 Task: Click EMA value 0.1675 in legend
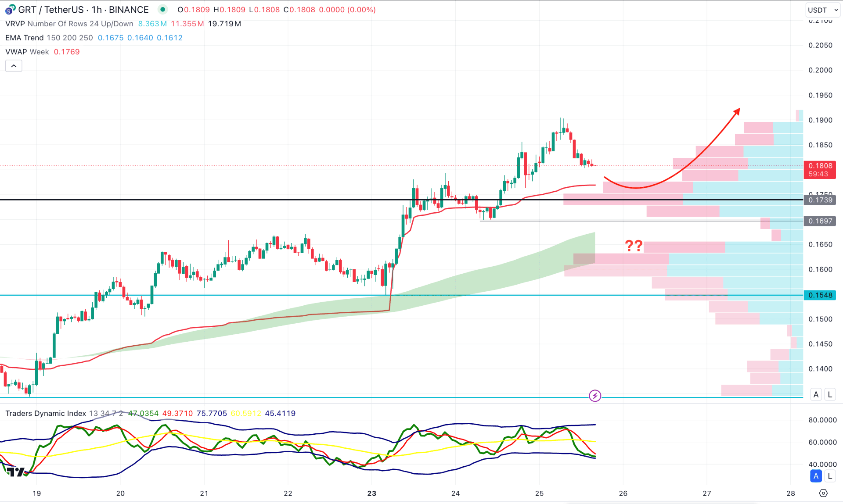click(111, 38)
